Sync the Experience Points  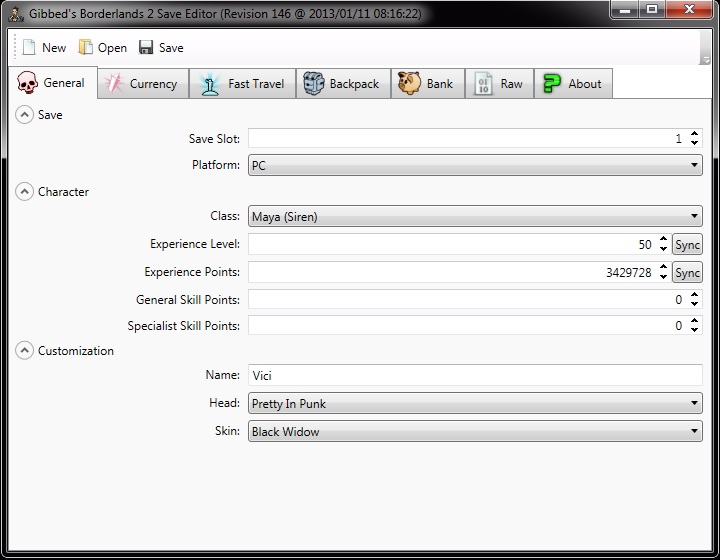tap(687, 273)
